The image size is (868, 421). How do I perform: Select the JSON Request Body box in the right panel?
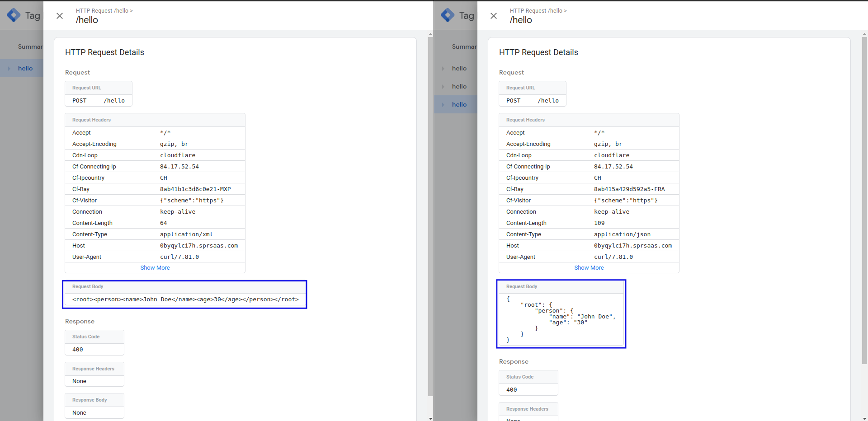(561, 314)
